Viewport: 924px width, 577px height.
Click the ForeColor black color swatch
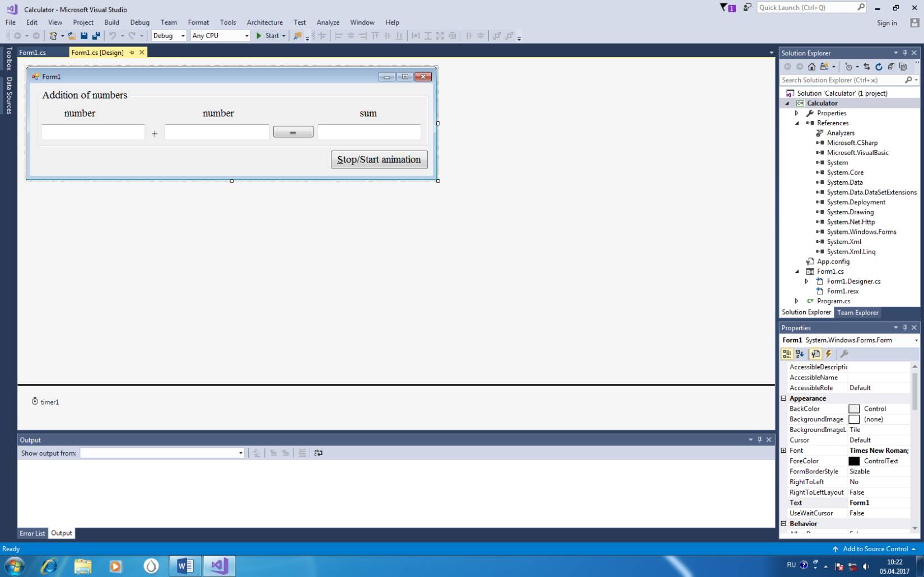(854, 461)
